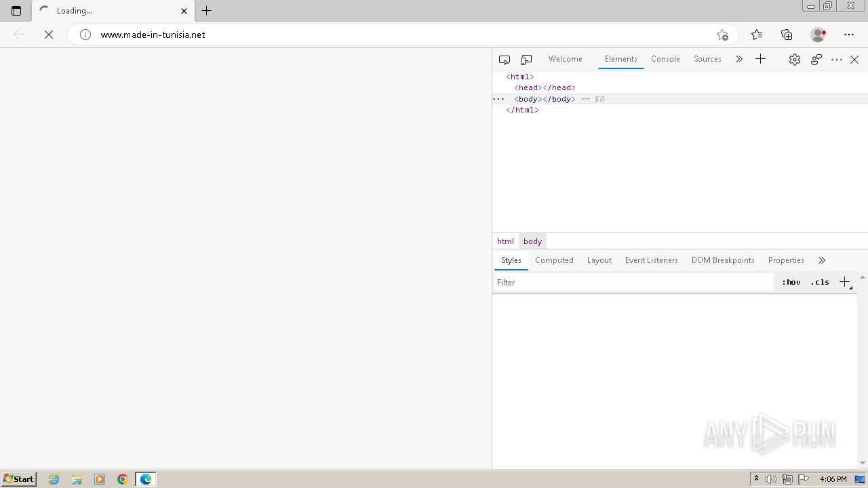Screen dimensions: 868x488
Task: Open the Properties pane
Action: tap(786, 260)
